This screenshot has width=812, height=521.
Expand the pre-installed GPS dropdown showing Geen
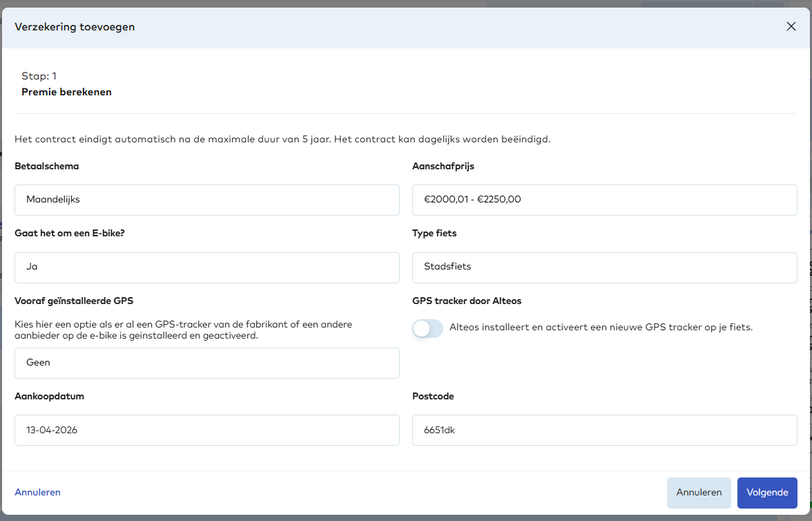(x=206, y=363)
